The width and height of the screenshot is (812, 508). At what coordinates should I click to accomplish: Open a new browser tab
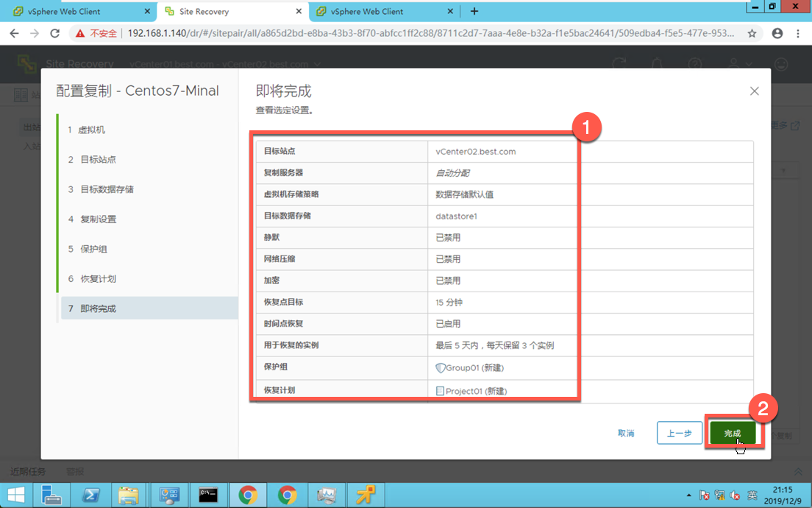[x=474, y=11]
